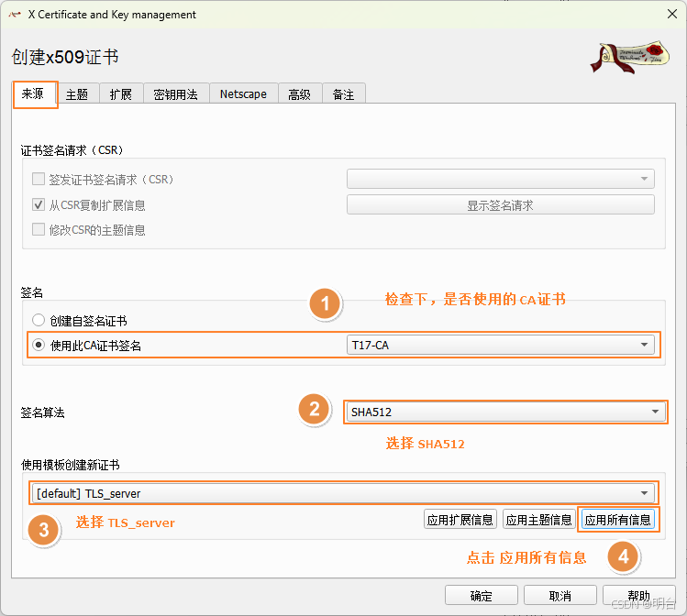Open the 主题 tab
The height and width of the screenshot is (616, 687).
tap(77, 94)
